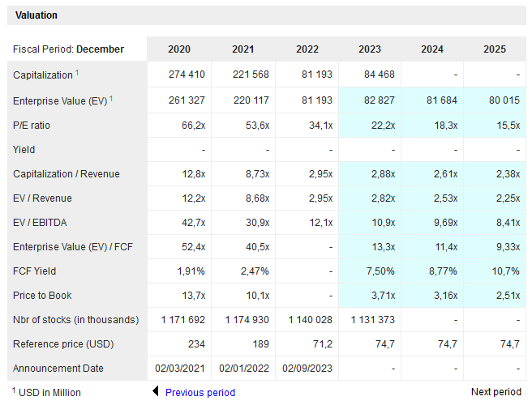Click the FCF Yield row label

point(35,271)
